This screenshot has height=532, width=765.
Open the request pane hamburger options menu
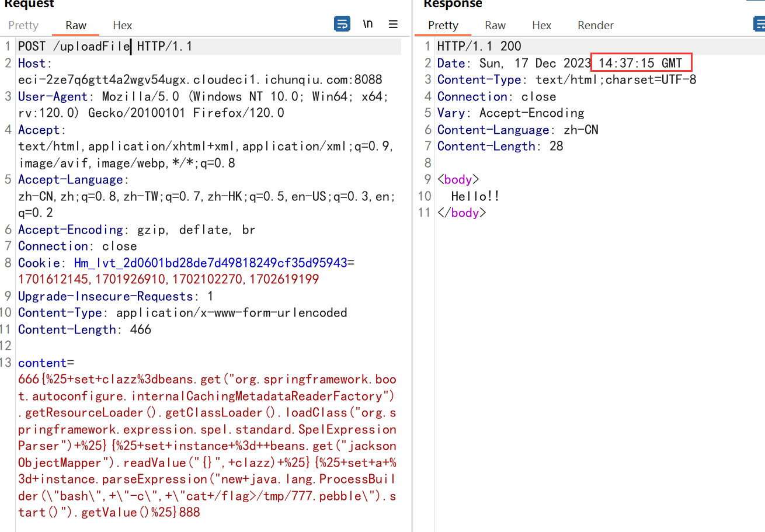393,24
